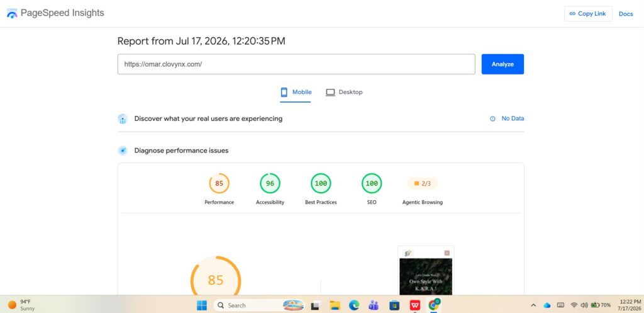The image size is (644, 313).
Task: Click the Accessibility label text
Action: click(270, 202)
